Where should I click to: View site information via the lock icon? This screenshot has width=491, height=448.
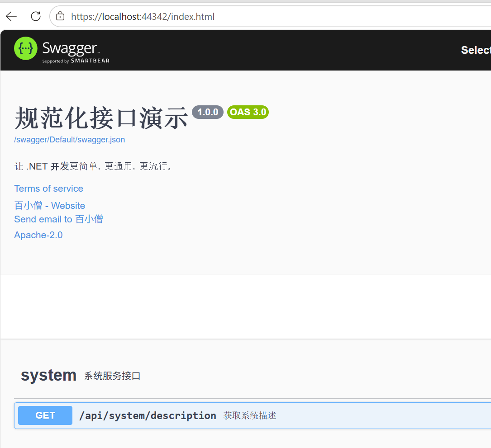(60, 16)
